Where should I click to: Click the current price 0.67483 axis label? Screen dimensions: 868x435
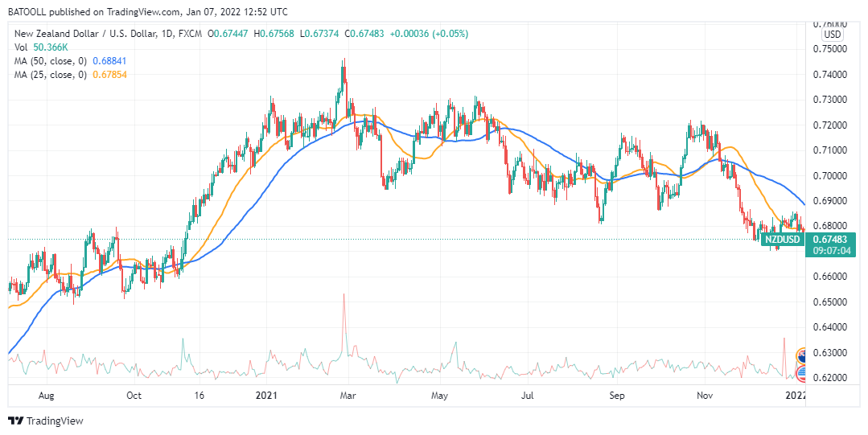(x=831, y=239)
